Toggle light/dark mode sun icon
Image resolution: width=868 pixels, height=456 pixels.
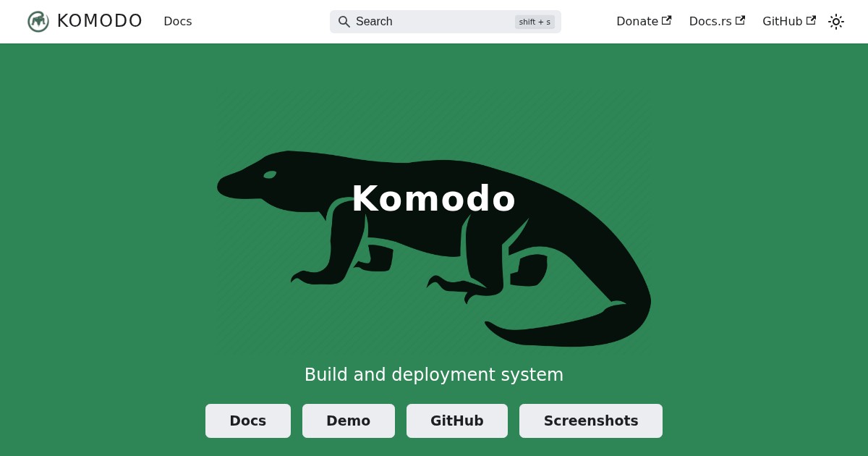(x=836, y=22)
